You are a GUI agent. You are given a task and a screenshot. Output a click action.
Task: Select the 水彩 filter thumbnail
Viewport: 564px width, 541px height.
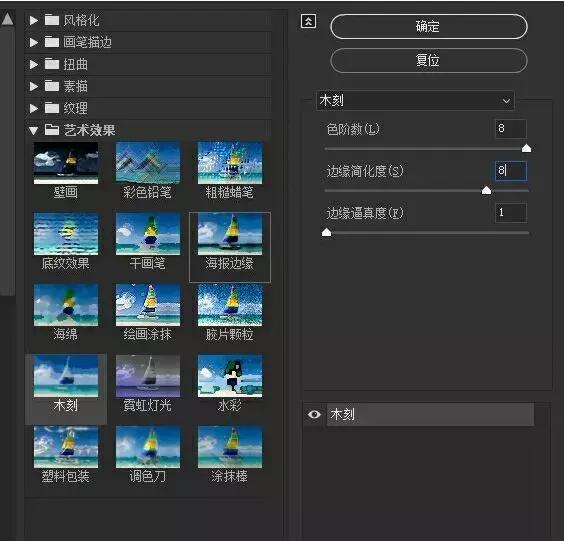pyautogui.click(x=230, y=376)
